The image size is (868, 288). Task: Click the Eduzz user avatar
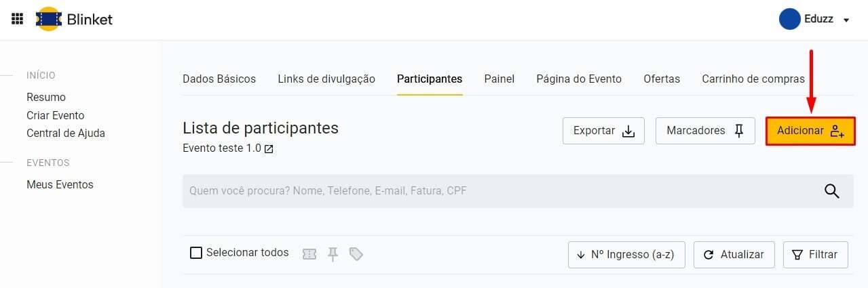(x=790, y=20)
